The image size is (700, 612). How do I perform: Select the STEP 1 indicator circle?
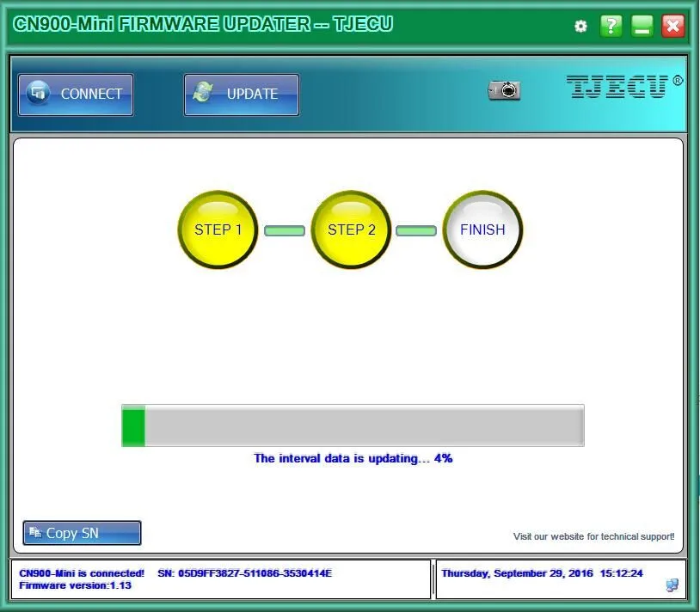(218, 229)
